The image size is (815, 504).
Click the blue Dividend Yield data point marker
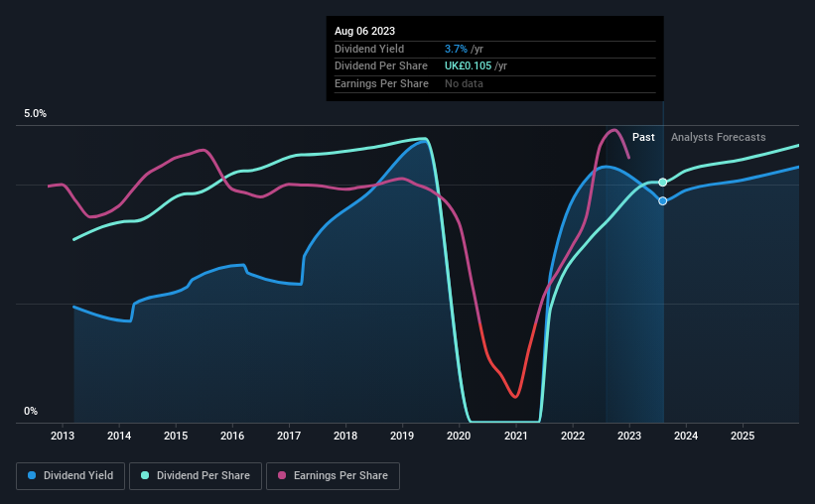coord(663,201)
